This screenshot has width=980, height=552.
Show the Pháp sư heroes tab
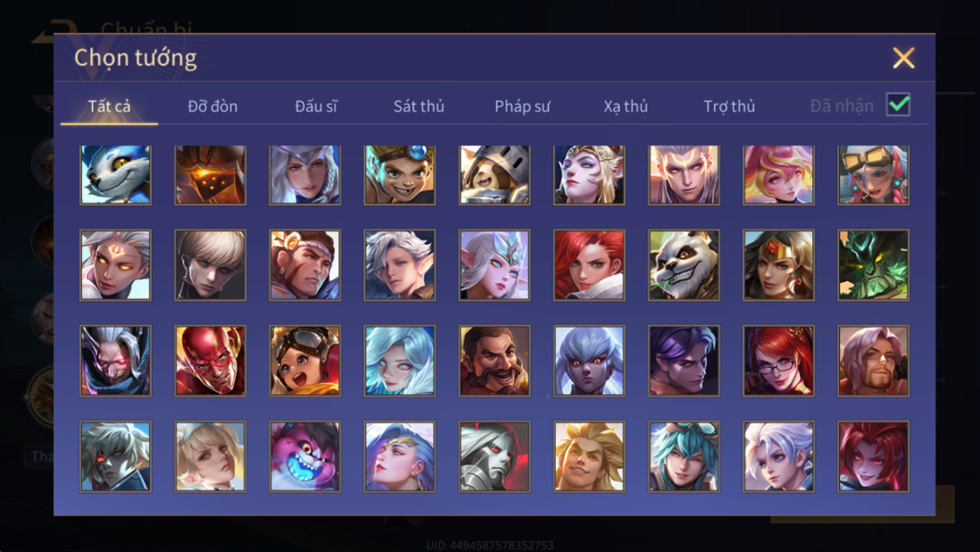[x=522, y=106]
